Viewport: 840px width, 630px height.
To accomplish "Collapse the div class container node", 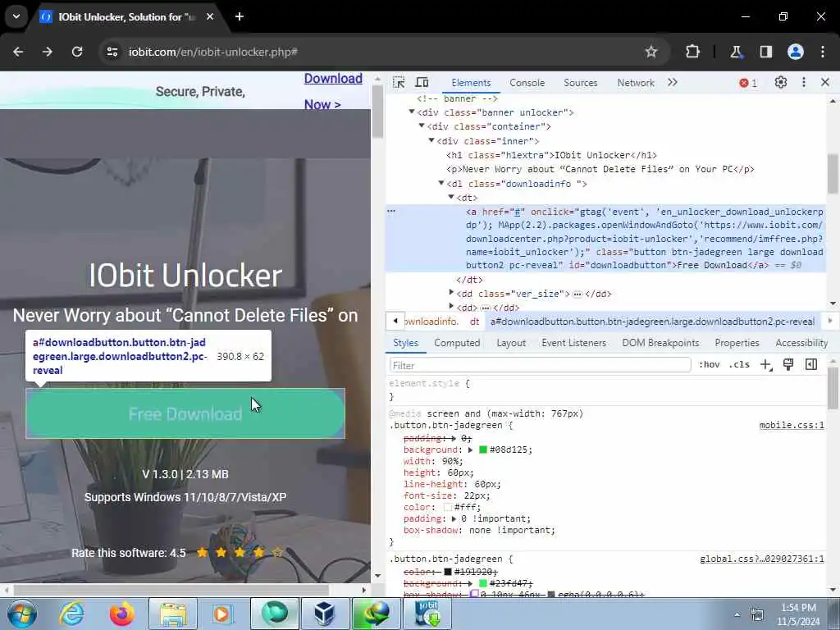I will [x=422, y=126].
